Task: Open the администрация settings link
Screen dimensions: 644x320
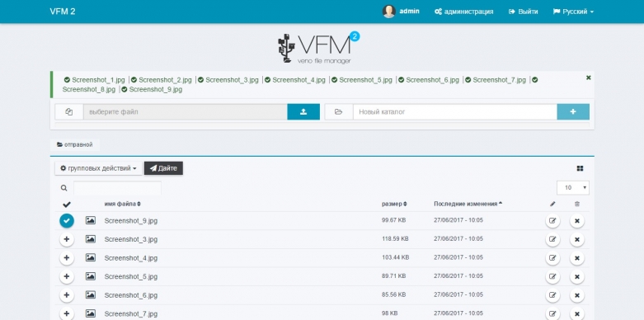Action: point(463,12)
